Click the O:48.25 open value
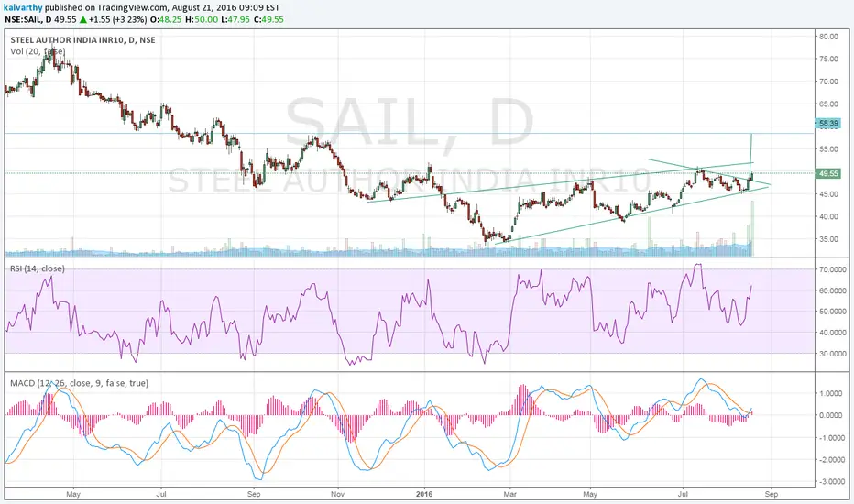 (x=166, y=19)
